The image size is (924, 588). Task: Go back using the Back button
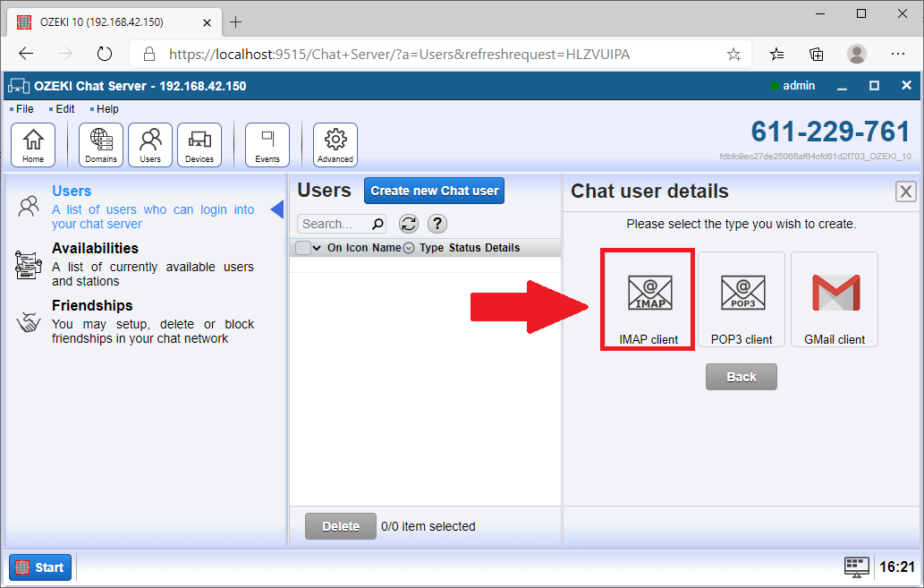coord(741,376)
